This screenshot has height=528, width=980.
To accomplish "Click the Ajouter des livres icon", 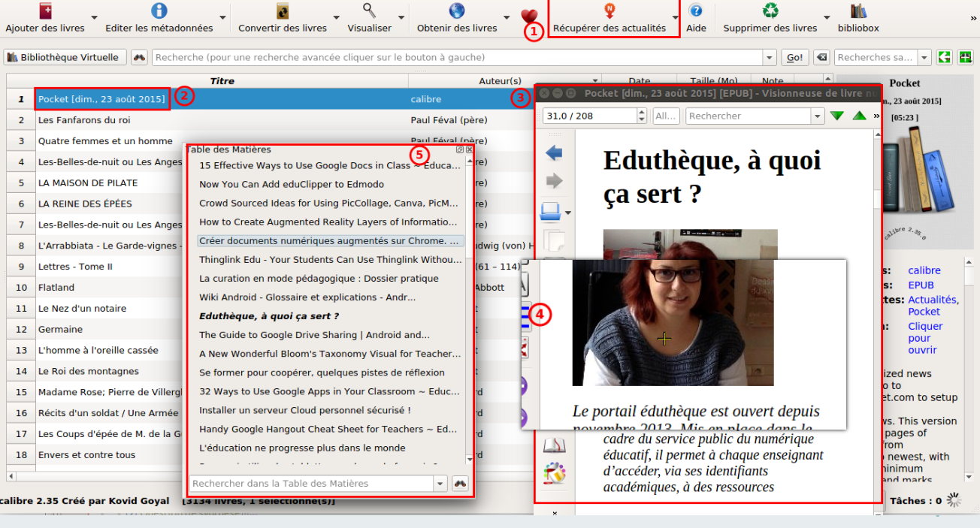I will (x=47, y=11).
